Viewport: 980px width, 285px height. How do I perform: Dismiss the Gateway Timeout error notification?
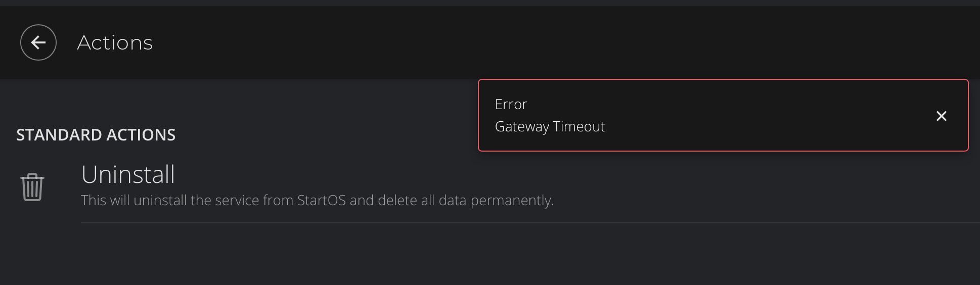coord(941,116)
